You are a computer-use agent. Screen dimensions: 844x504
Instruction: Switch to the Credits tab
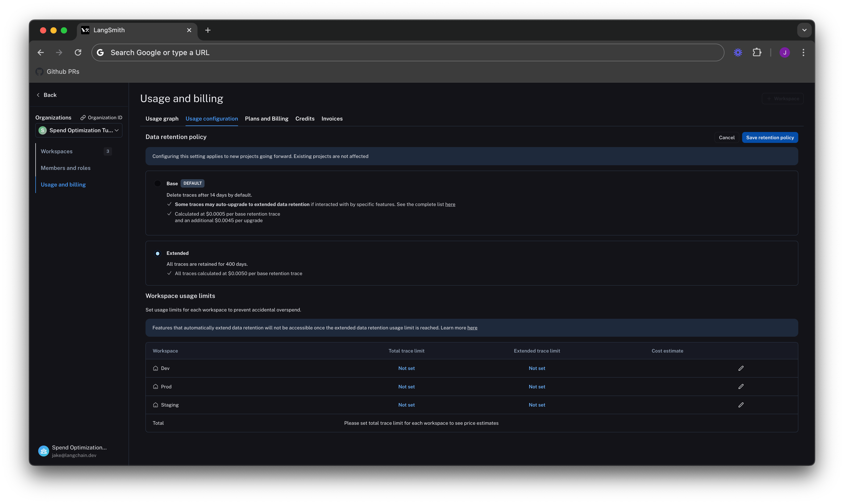[x=305, y=119]
